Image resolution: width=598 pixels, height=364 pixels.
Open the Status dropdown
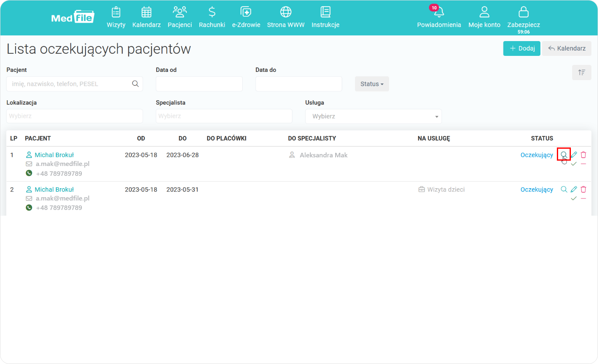coord(372,84)
